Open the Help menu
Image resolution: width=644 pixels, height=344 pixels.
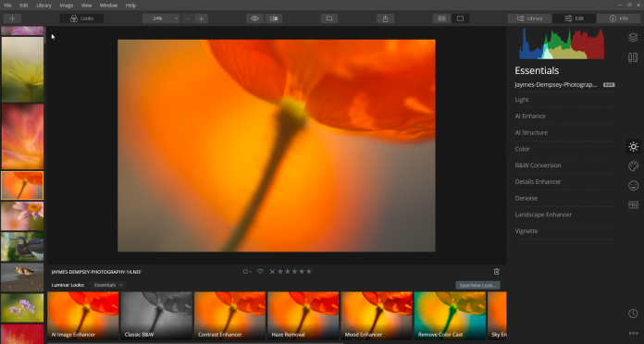[x=130, y=6]
